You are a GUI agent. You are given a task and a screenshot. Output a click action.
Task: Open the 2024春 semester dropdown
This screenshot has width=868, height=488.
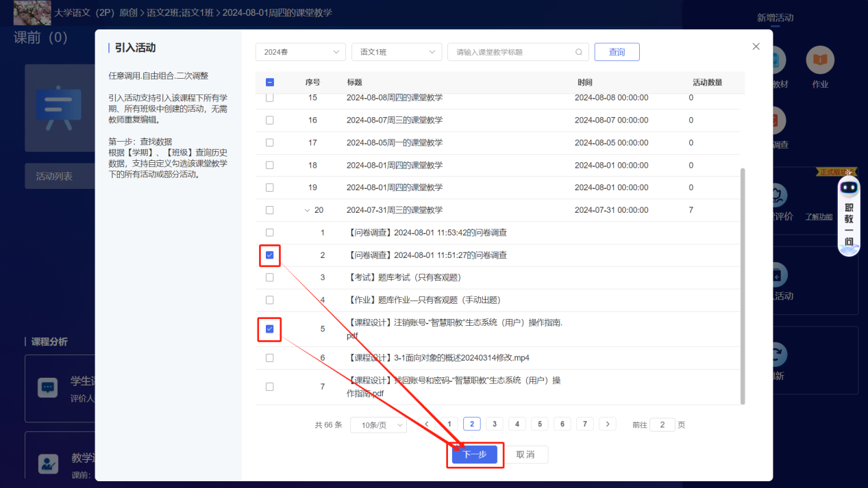pyautogui.click(x=300, y=52)
